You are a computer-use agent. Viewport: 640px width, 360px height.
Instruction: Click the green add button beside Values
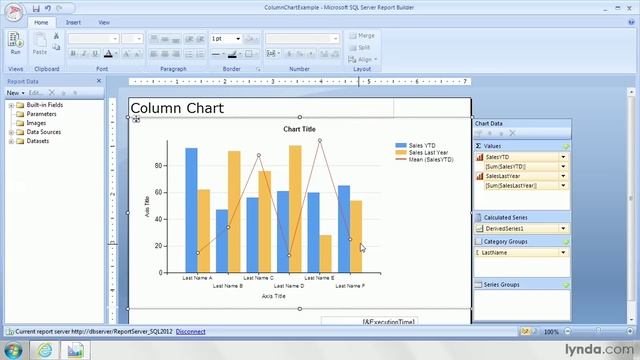(566, 146)
